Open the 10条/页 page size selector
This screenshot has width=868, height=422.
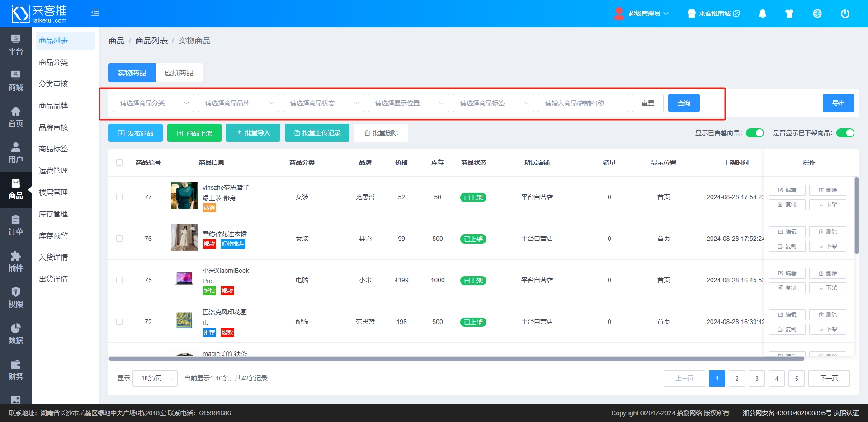155,378
